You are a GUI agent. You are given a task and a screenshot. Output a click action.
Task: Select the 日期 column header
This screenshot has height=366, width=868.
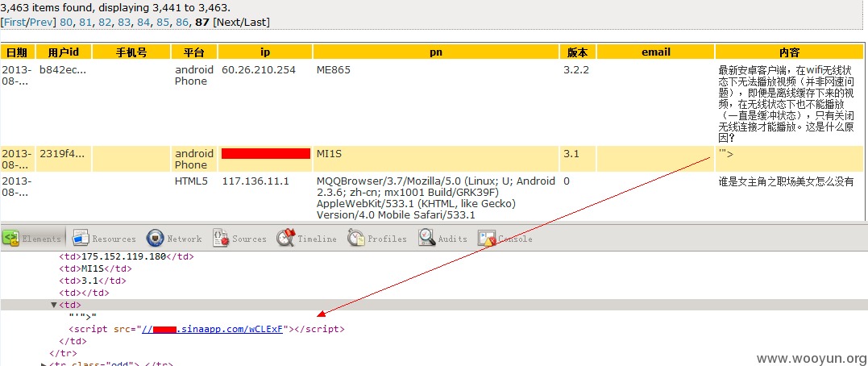click(x=19, y=52)
